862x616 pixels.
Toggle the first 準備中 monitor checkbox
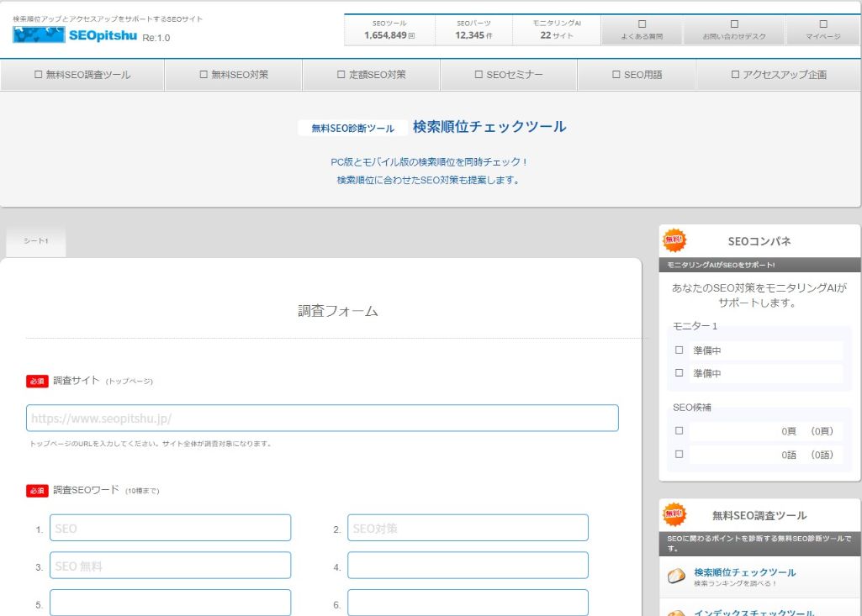tap(680, 350)
